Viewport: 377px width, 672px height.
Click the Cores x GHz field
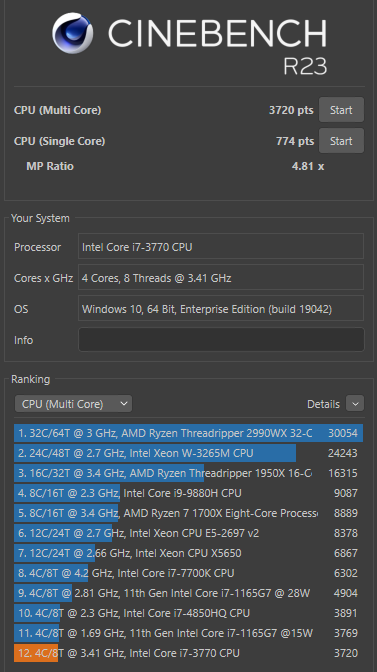tap(221, 277)
